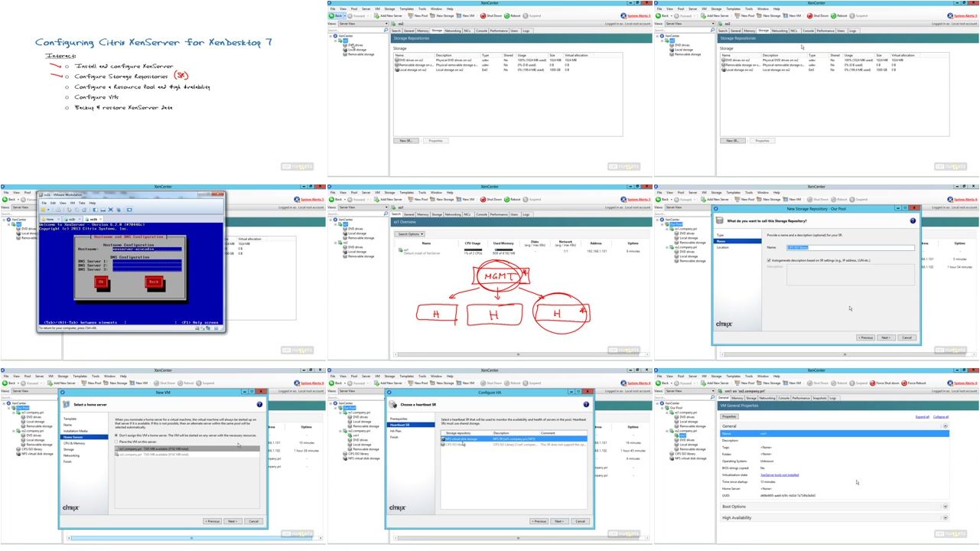Collapse xs2.company.pri node in vm1 window tree

click(667, 431)
